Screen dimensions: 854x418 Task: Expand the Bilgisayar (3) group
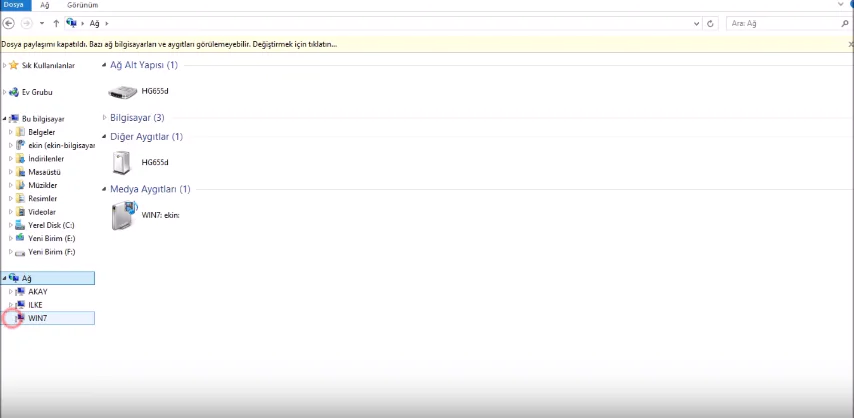tap(105, 118)
